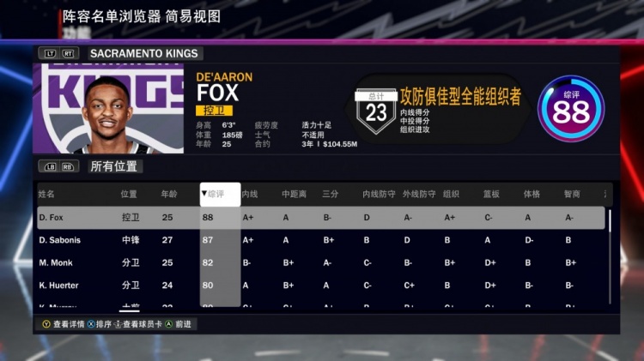Click the LB bumper icon next to 所有位置
Screen dimensions: 644x361
(50, 166)
